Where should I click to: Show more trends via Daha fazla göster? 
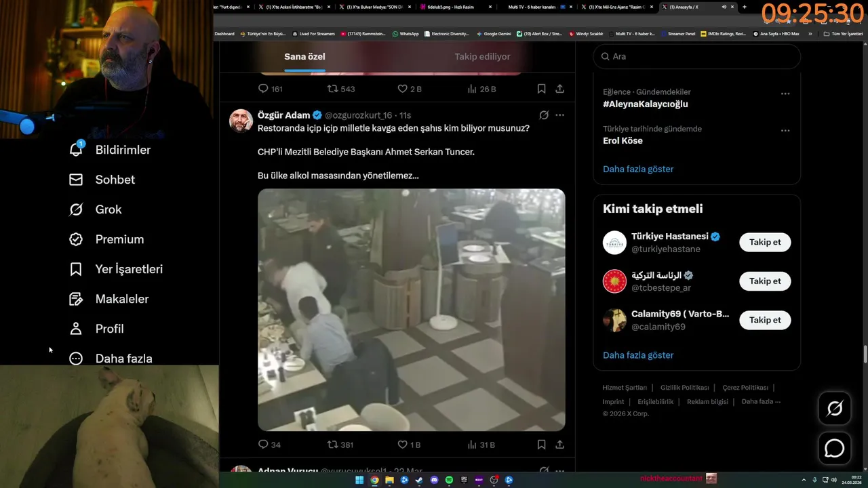pyautogui.click(x=638, y=169)
